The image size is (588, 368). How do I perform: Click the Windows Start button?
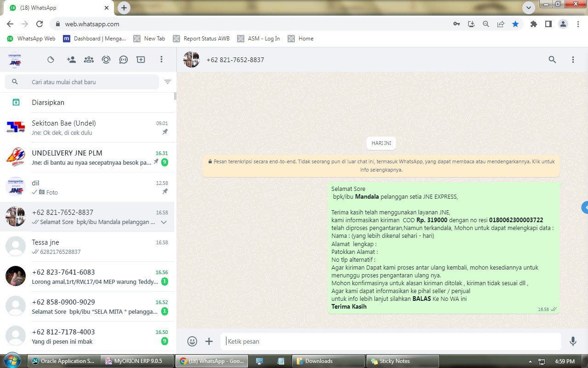pyautogui.click(x=12, y=361)
